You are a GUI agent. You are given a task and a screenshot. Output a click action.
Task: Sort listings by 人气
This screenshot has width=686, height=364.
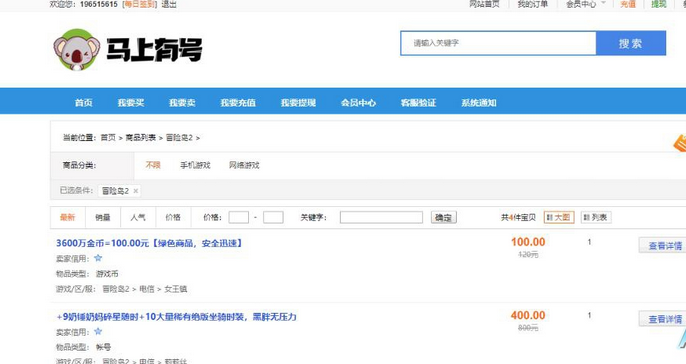(138, 217)
